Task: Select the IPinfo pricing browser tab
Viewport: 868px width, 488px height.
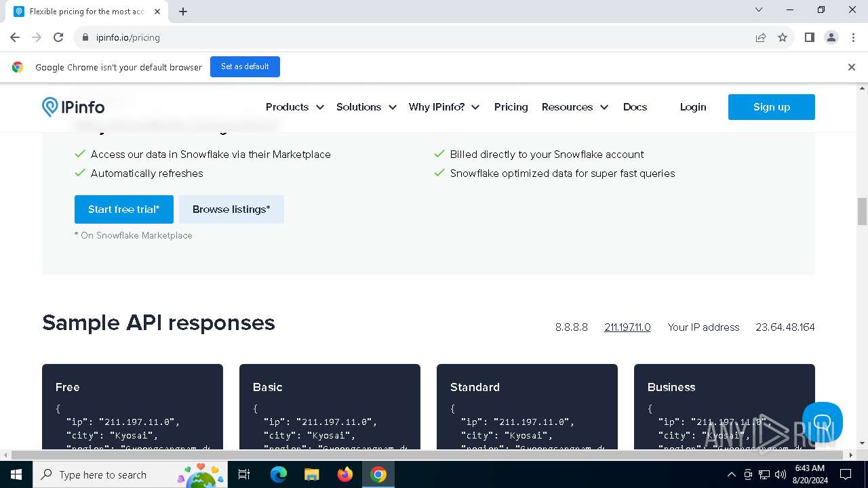Action: pyautogui.click(x=87, y=12)
